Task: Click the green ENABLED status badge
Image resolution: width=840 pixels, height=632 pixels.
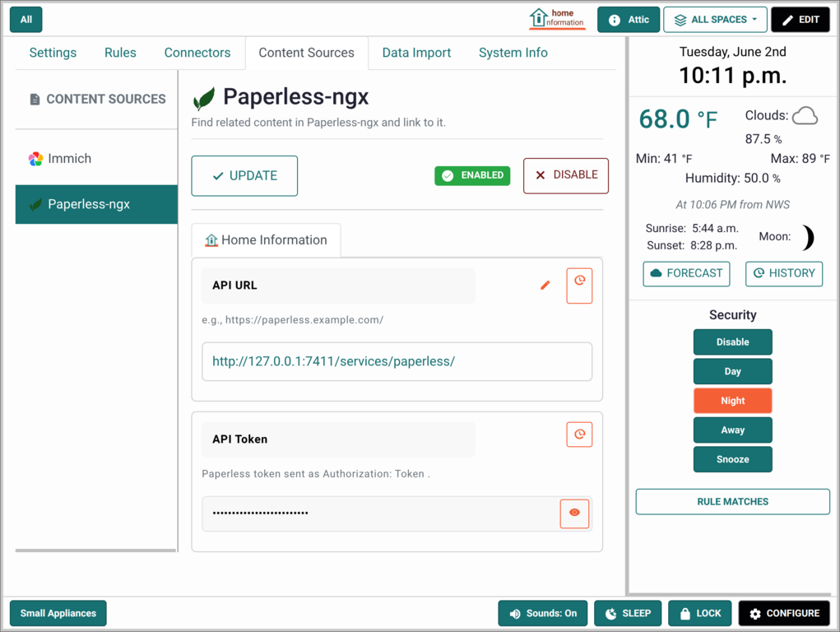Action: point(472,176)
